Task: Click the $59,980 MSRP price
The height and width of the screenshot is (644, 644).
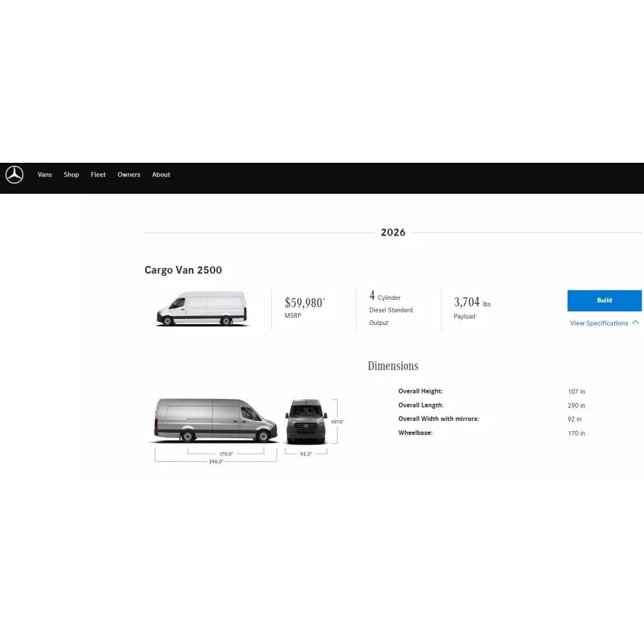Action: (304, 303)
